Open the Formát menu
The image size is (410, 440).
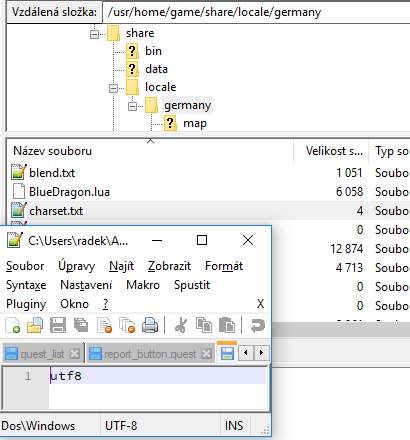click(x=224, y=266)
